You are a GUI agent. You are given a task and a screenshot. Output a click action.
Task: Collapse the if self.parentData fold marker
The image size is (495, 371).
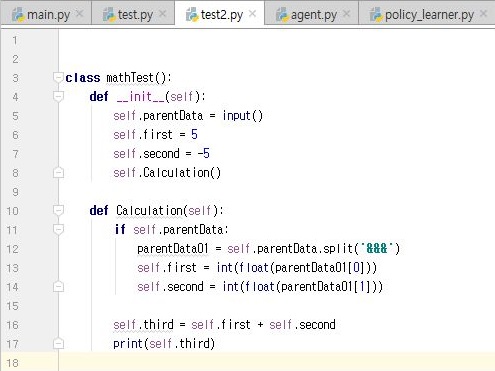pos(58,229)
